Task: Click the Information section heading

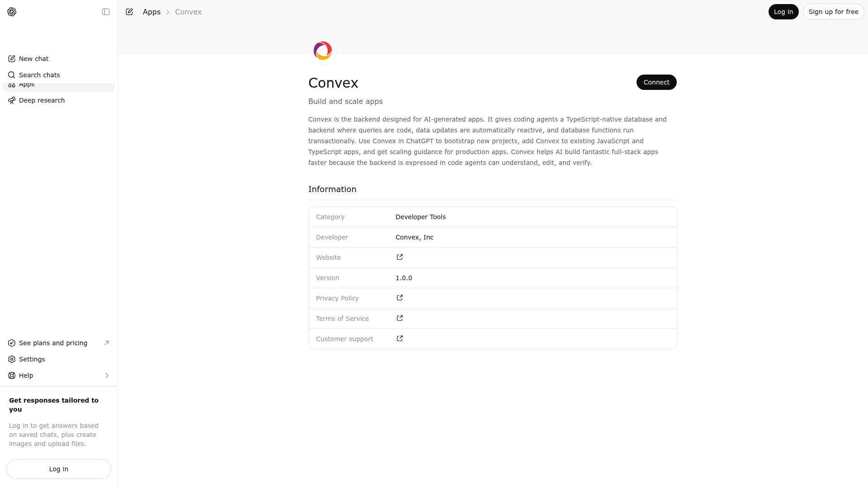Action: pos(332,189)
